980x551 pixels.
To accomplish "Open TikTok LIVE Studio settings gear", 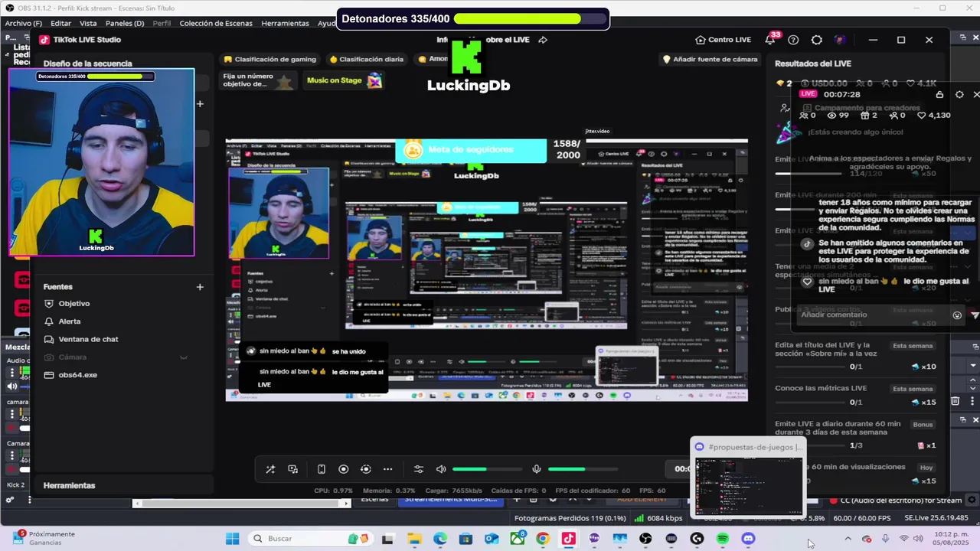I will (816, 40).
